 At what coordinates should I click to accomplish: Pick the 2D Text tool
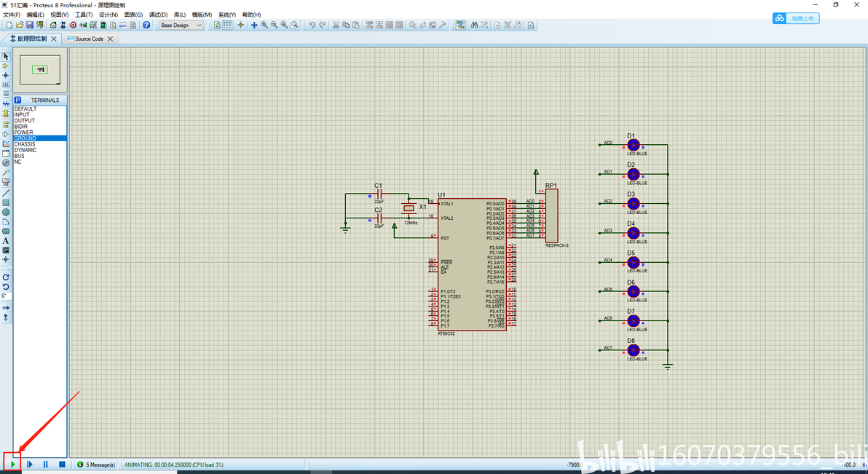pyautogui.click(x=6, y=240)
